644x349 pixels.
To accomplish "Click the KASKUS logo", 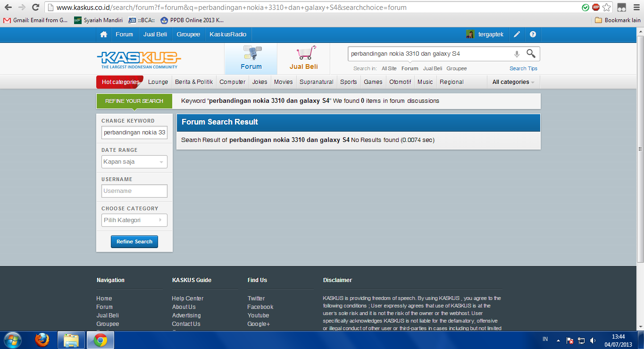I will coord(139,60).
